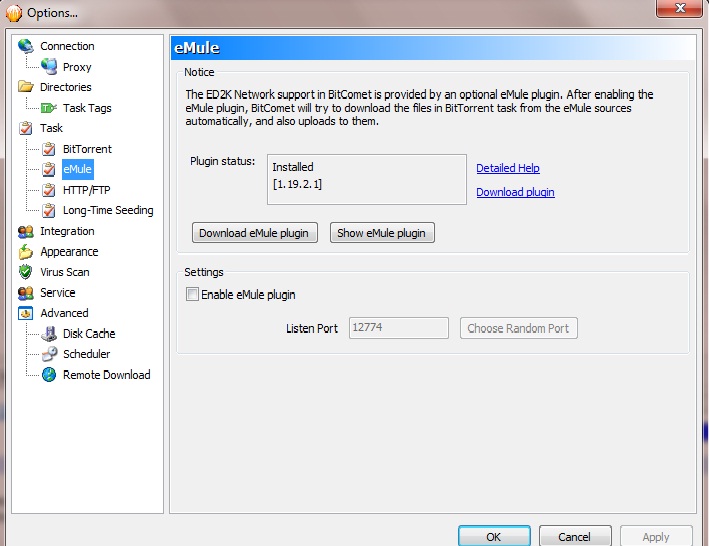Viewport: 709px width, 546px height.
Task: Click the Disk Cache drive icon
Action: [x=49, y=334]
